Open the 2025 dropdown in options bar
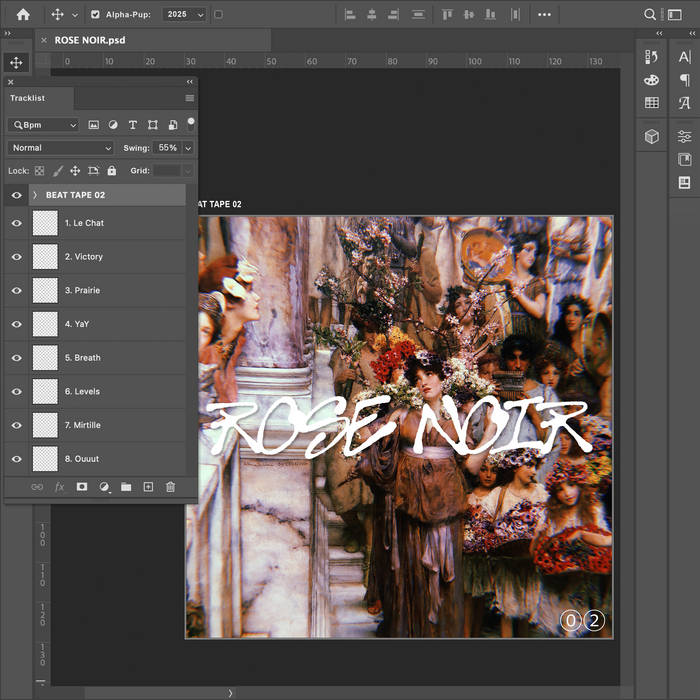 tap(185, 15)
